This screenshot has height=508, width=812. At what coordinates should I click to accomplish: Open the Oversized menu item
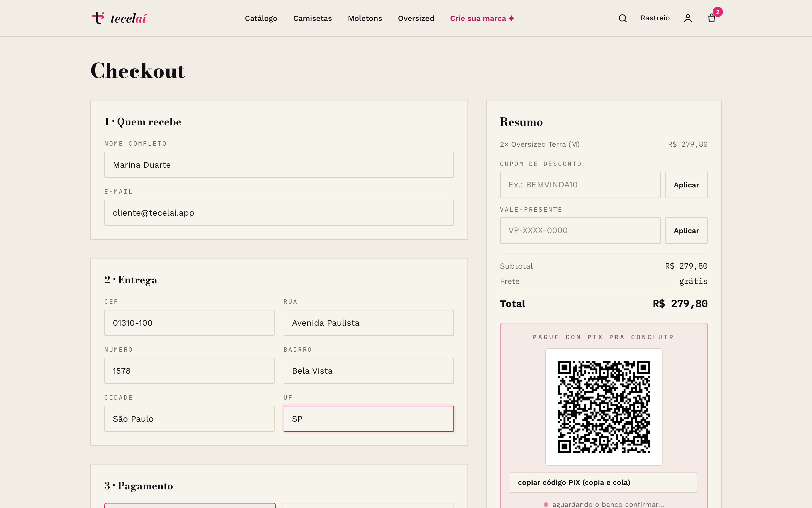click(x=416, y=18)
